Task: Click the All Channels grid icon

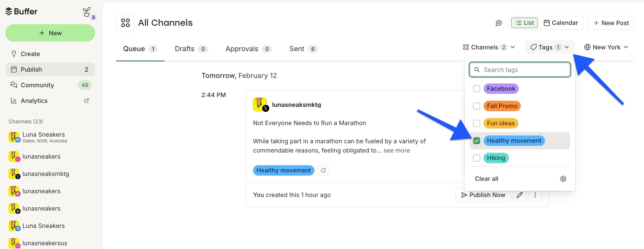Action: coord(125,23)
